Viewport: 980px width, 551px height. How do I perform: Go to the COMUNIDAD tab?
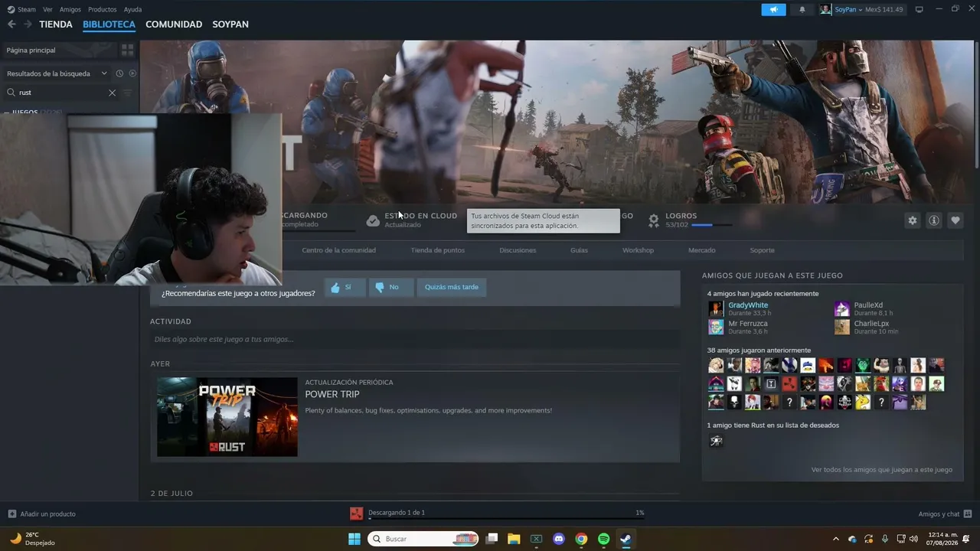[x=174, y=24]
